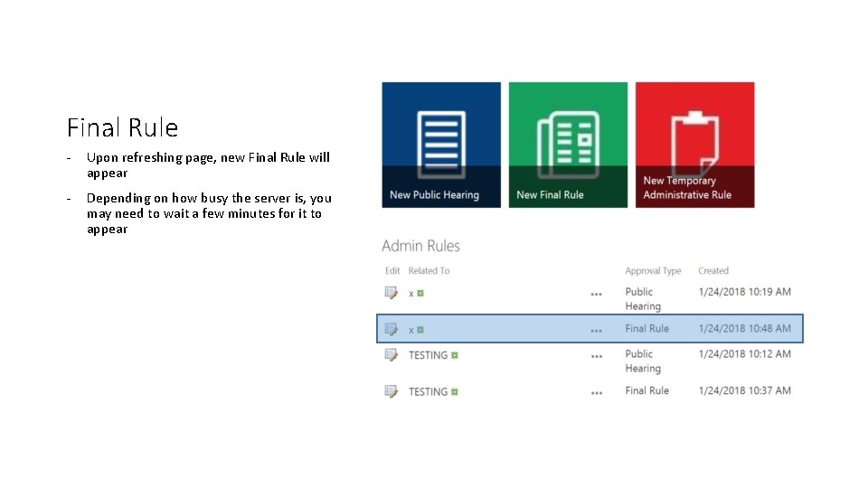Select the 1/24/2018 10:48 AM date cell
868x488 pixels.
[x=744, y=328]
